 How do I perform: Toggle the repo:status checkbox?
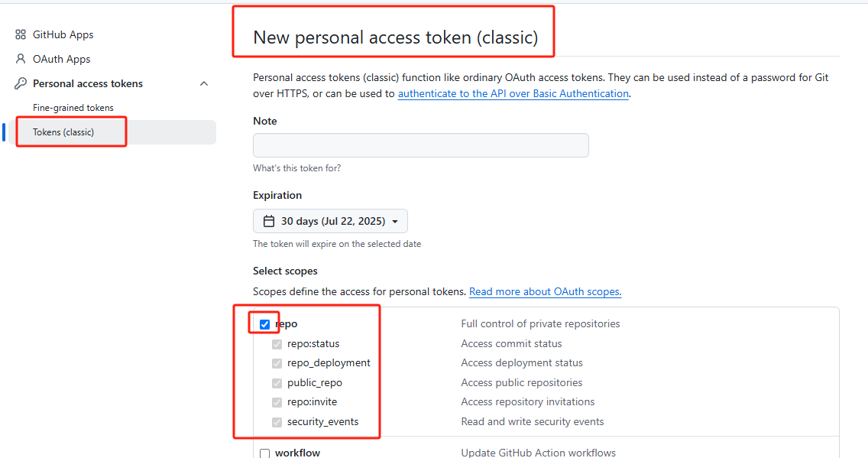point(277,344)
